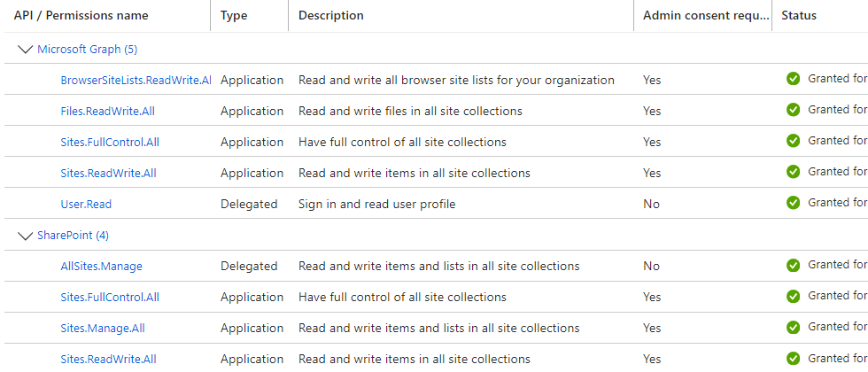The height and width of the screenshot is (372, 868).
Task: Click status checkmark for Graph Sites.ReadWrite.All
Action: [793, 172]
